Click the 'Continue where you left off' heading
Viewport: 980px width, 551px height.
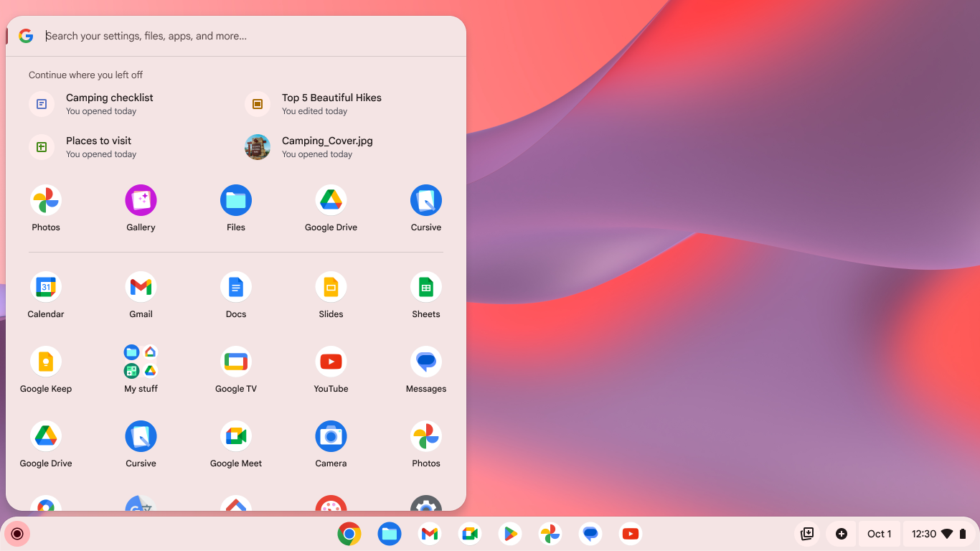86,75
